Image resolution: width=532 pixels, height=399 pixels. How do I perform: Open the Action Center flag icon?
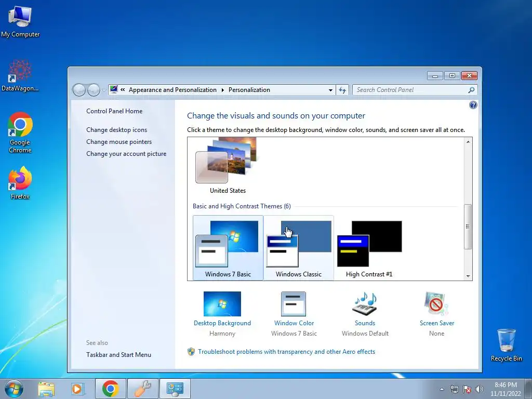point(467,390)
